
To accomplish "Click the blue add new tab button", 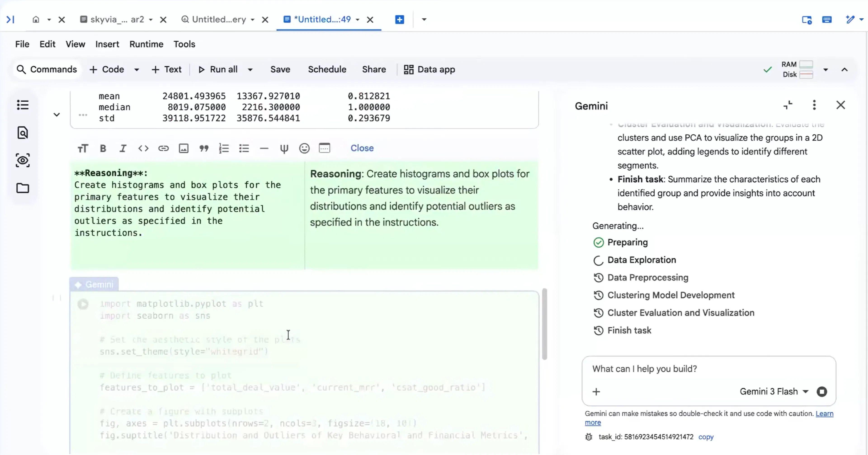I will (x=400, y=19).
